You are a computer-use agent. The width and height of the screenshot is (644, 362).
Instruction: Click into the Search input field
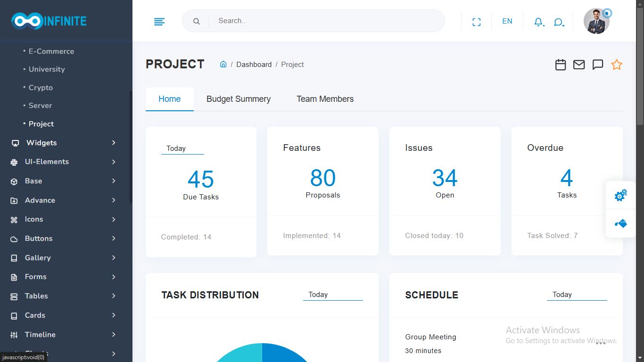tap(325, 21)
